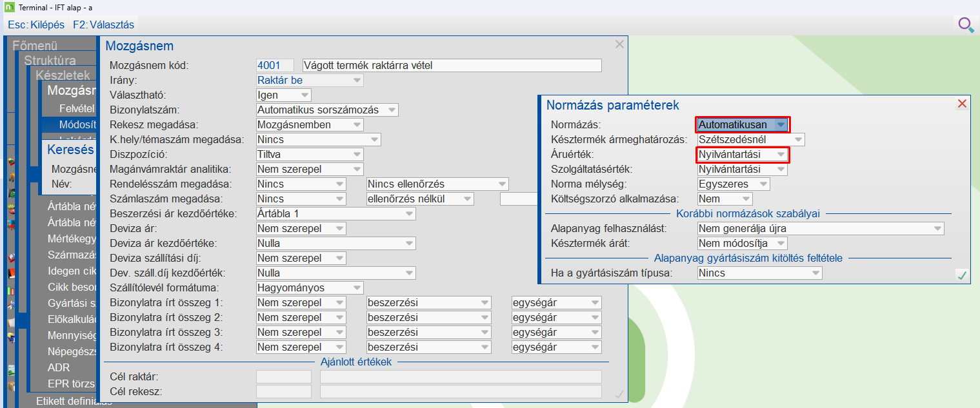Click the magnifier search icon
This screenshot has height=408, width=980.
tap(966, 25)
